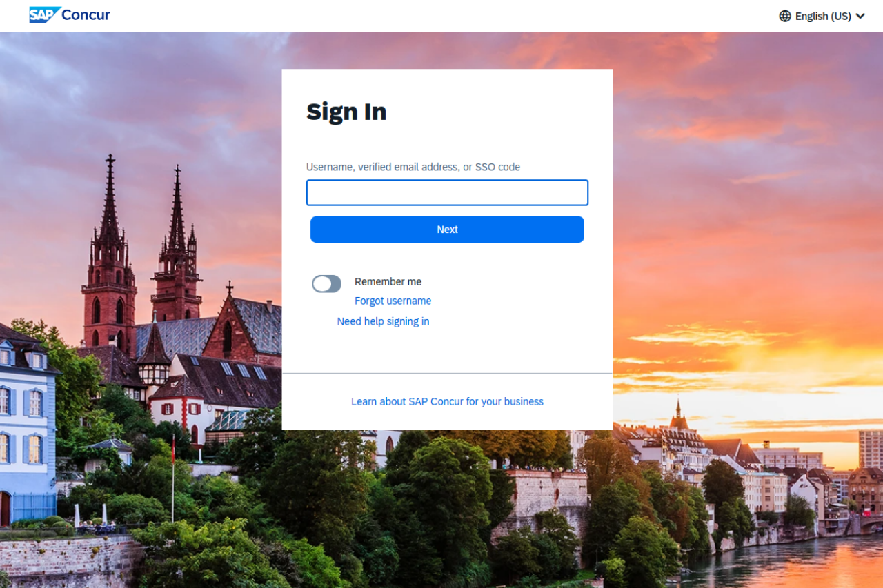Click the globe language icon
Image resolution: width=883 pixels, height=588 pixels.
click(x=785, y=16)
